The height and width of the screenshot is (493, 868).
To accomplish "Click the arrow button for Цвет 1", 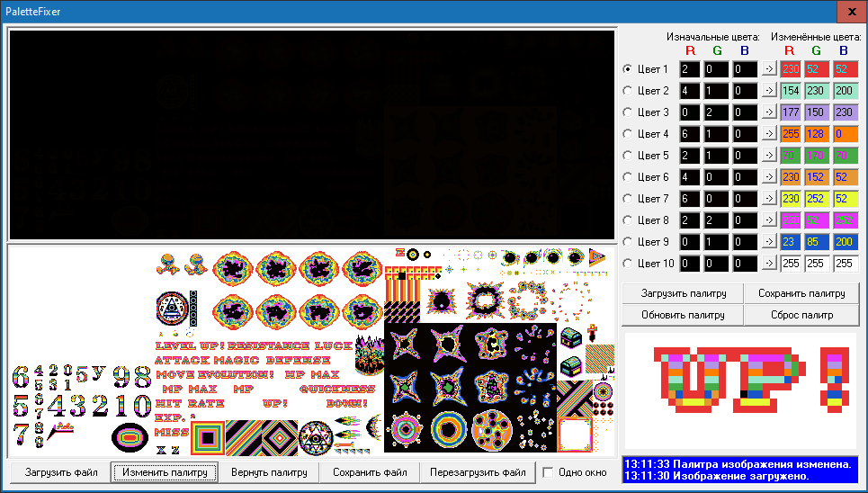I will (769, 69).
